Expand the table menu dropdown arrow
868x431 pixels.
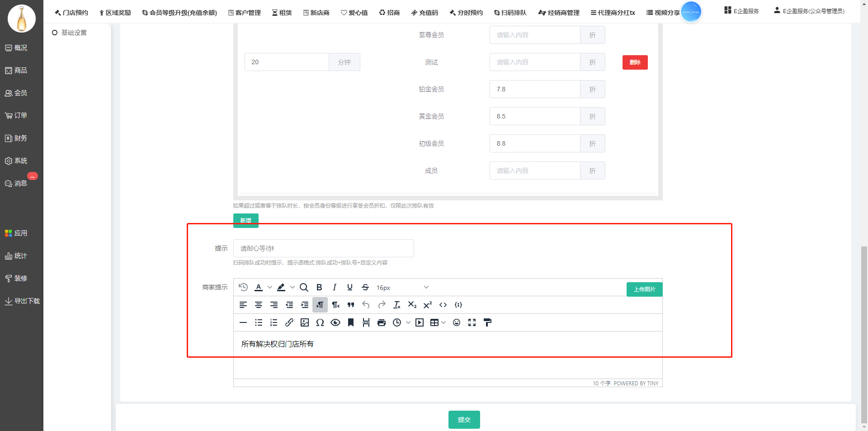(443, 322)
